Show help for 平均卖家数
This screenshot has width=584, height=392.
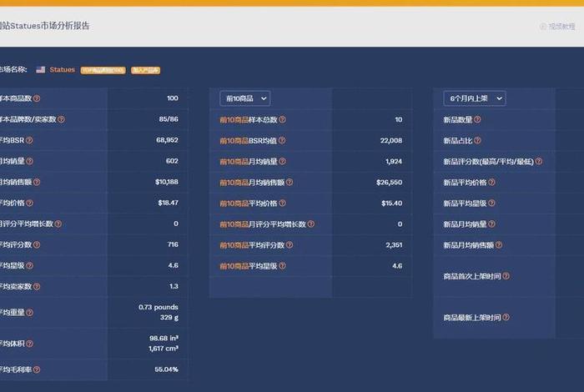(37, 286)
